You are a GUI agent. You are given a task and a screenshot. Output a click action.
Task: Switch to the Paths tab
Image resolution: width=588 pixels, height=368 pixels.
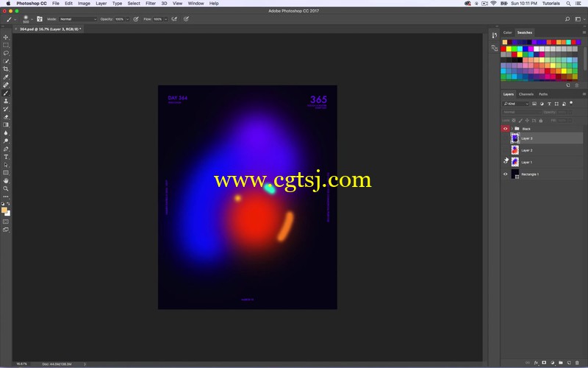[543, 94]
